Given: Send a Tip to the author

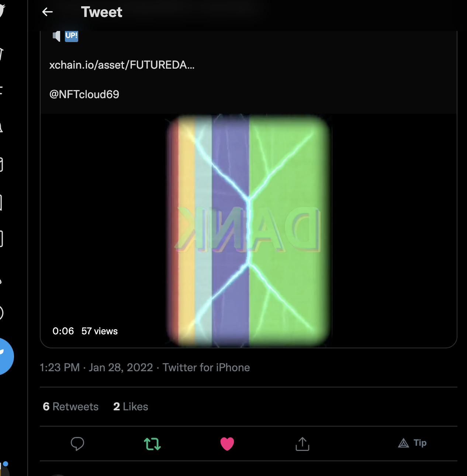Looking at the screenshot, I should click(x=412, y=443).
